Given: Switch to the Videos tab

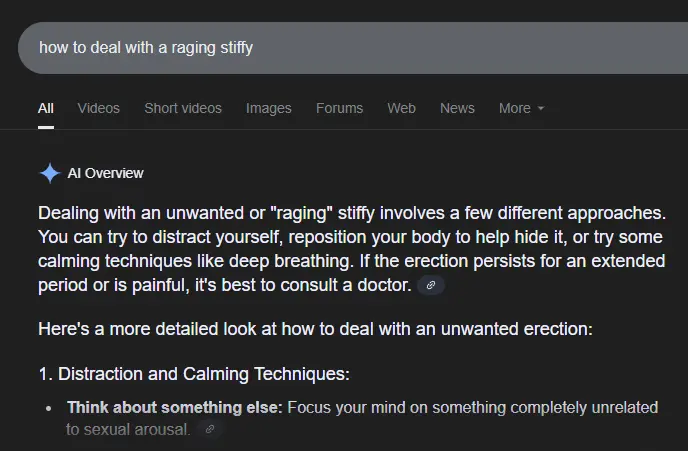Looking at the screenshot, I should (98, 108).
